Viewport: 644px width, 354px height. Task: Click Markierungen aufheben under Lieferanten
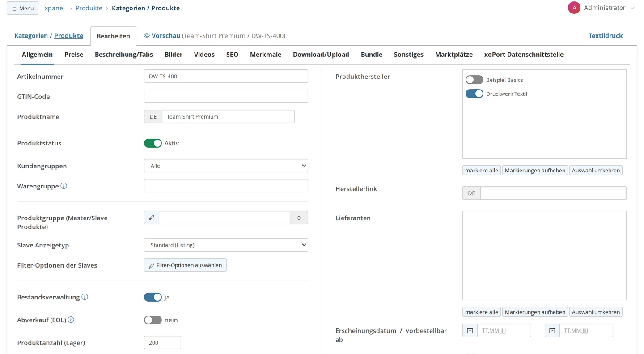click(x=535, y=312)
